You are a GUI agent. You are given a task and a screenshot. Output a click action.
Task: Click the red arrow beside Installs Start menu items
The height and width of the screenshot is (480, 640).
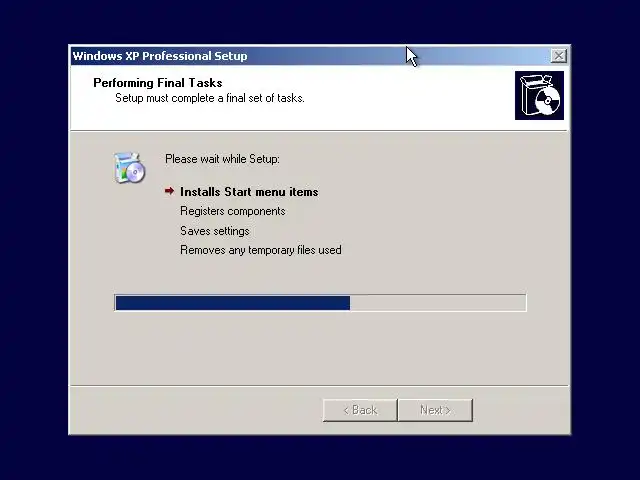pyautogui.click(x=169, y=191)
